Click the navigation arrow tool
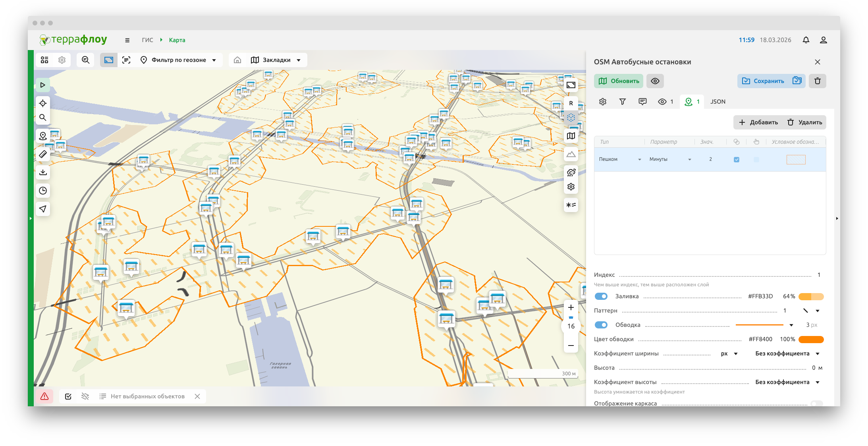 (43, 209)
